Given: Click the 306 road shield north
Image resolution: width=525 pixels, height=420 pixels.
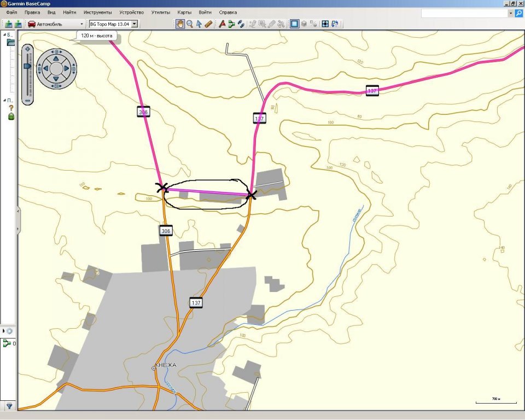Looking at the screenshot, I should (143, 112).
